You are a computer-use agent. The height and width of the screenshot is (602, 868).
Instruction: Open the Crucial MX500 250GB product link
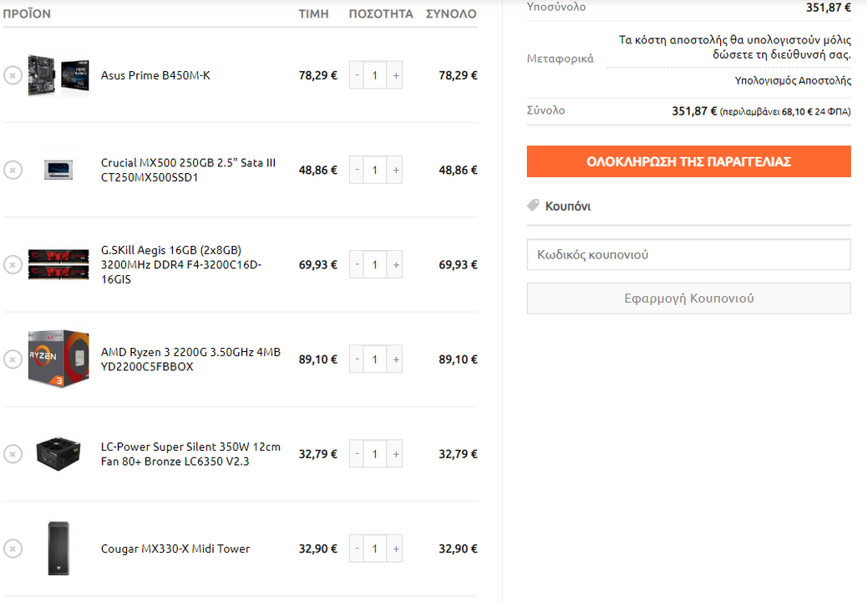[188, 170]
